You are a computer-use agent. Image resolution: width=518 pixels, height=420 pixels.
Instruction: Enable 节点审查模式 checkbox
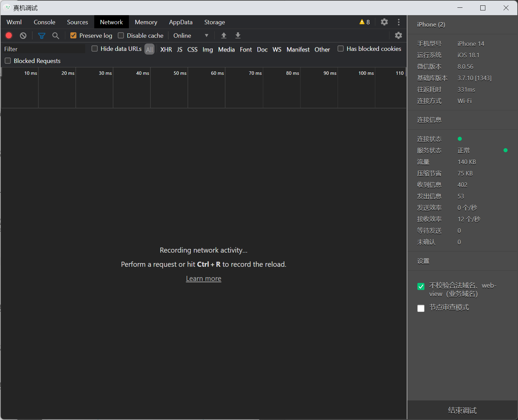[421, 308]
